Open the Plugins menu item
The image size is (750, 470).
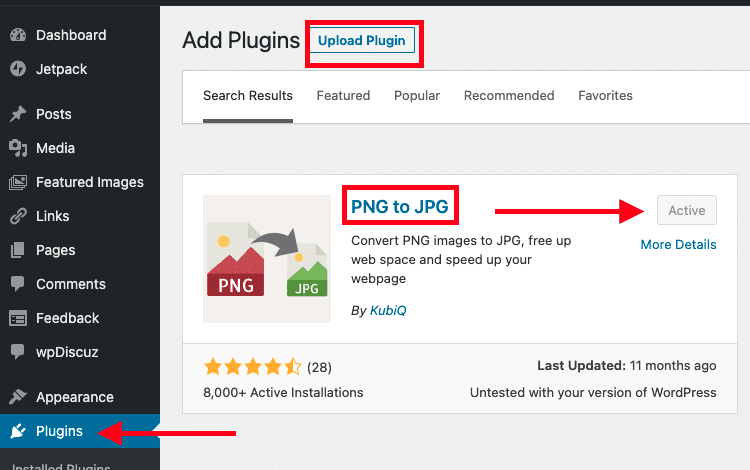[x=59, y=431]
